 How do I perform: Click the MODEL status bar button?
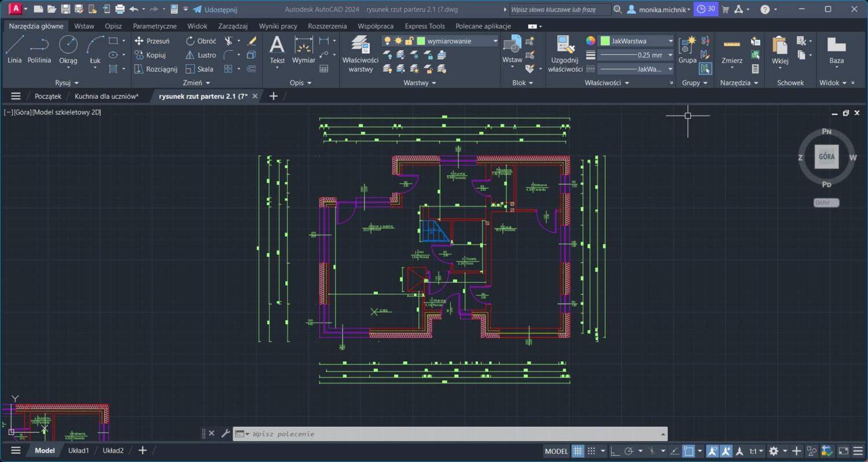tap(557, 451)
